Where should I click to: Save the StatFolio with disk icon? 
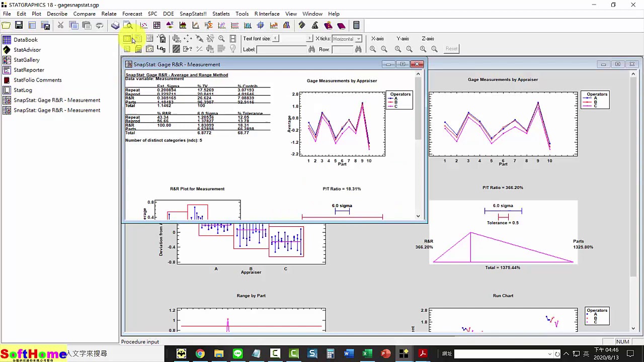[x=19, y=25]
